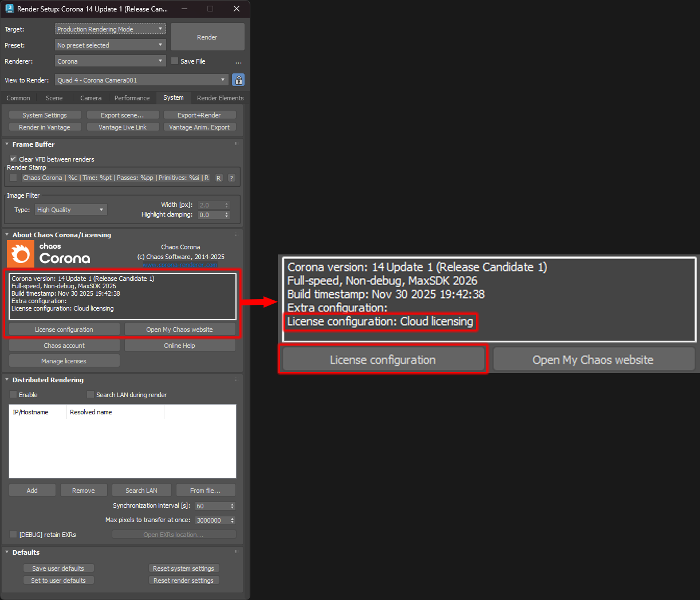
Task: Click the three-dots button next to Save File
Action: click(238, 62)
